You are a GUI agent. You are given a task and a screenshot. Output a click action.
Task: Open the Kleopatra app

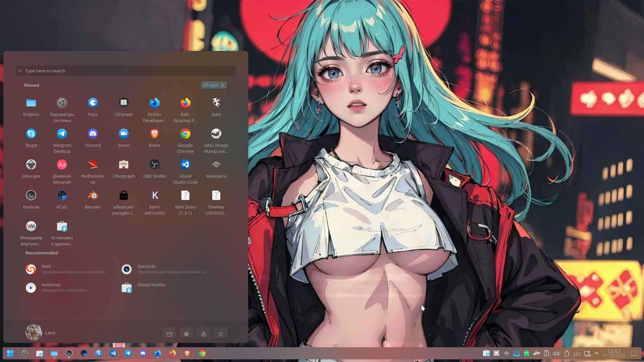(x=216, y=165)
